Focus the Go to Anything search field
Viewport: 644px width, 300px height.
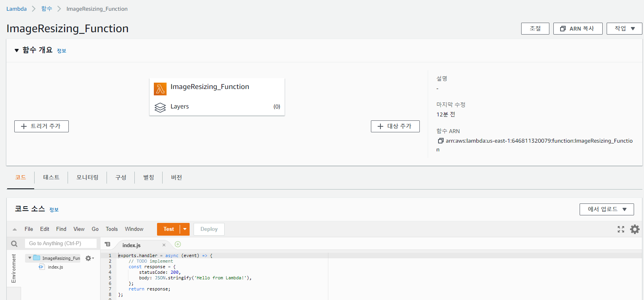[61, 244]
